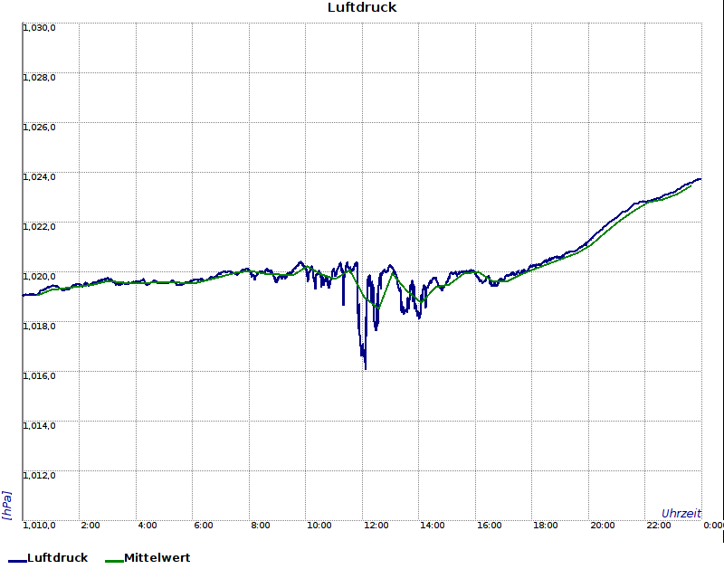Click the lowest pressure dip near 12:00
Screen dimensions: 724x588
[x=366, y=368]
